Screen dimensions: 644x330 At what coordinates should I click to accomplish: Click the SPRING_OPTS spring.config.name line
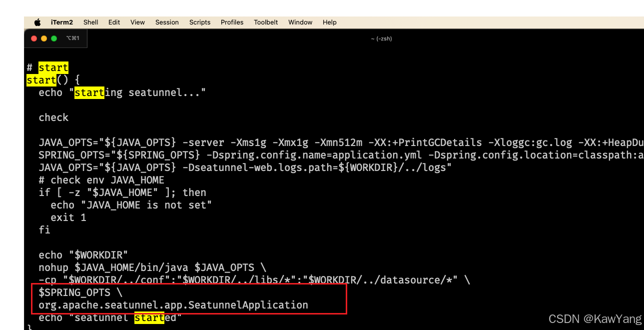pyautogui.click(x=341, y=155)
